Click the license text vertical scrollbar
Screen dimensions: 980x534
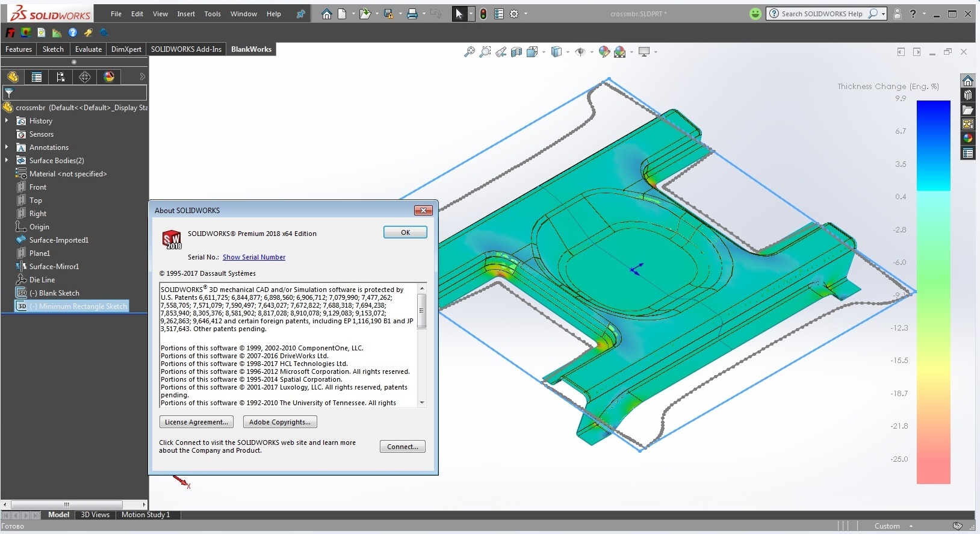point(422,345)
